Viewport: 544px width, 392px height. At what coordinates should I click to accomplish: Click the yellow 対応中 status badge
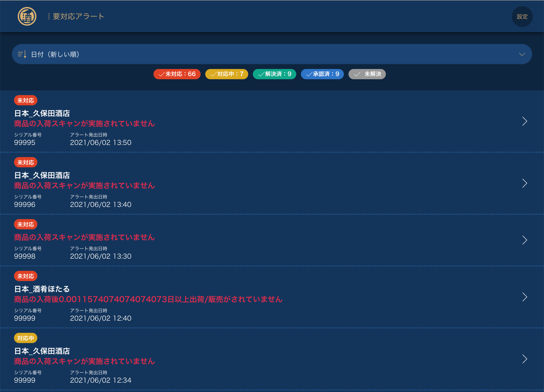25,338
